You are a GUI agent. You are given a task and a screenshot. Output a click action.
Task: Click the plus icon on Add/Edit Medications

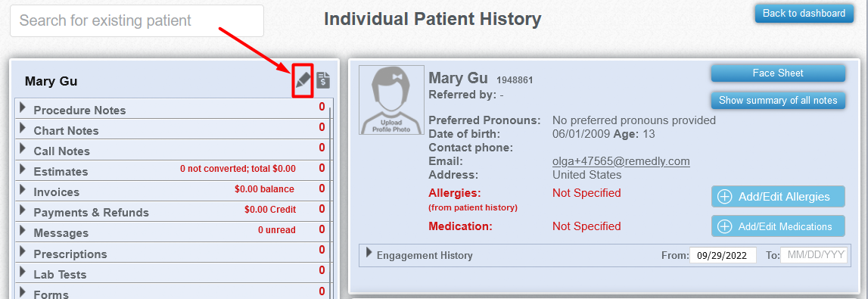[x=724, y=226]
